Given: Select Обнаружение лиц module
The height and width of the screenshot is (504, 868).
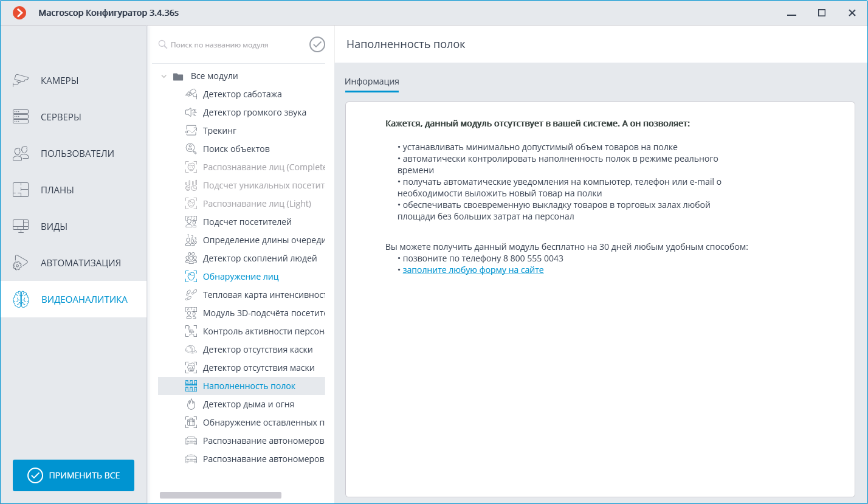Looking at the screenshot, I should point(242,277).
